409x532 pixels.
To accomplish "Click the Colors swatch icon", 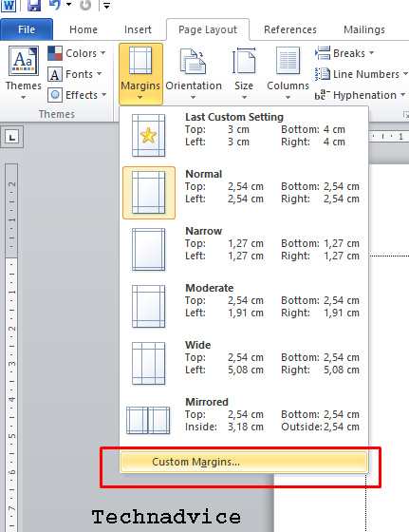I will click(x=55, y=53).
